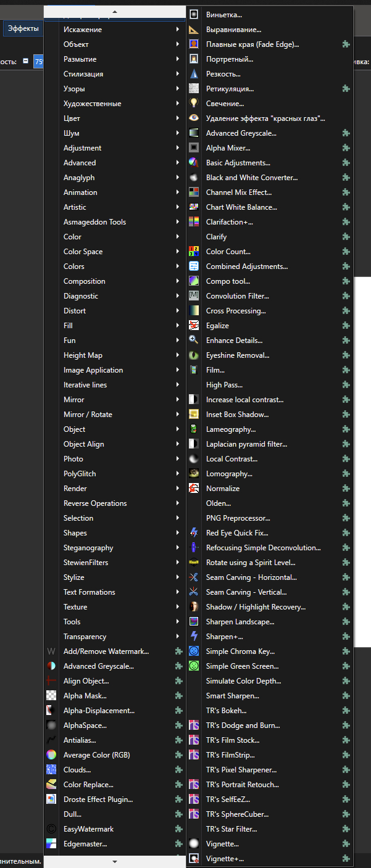The width and height of the screenshot is (371, 868).
Task: Click the Виньетка effect icon
Action: [194, 14]
